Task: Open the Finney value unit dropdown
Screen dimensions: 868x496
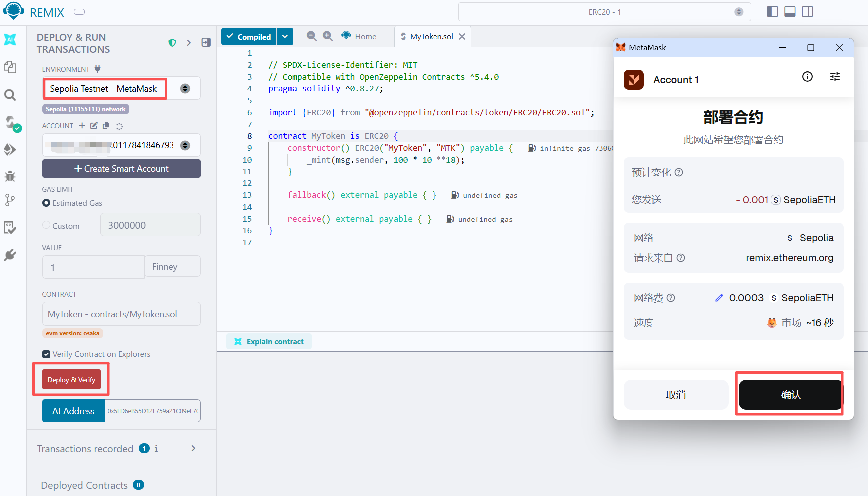Action: coord(173,267)
